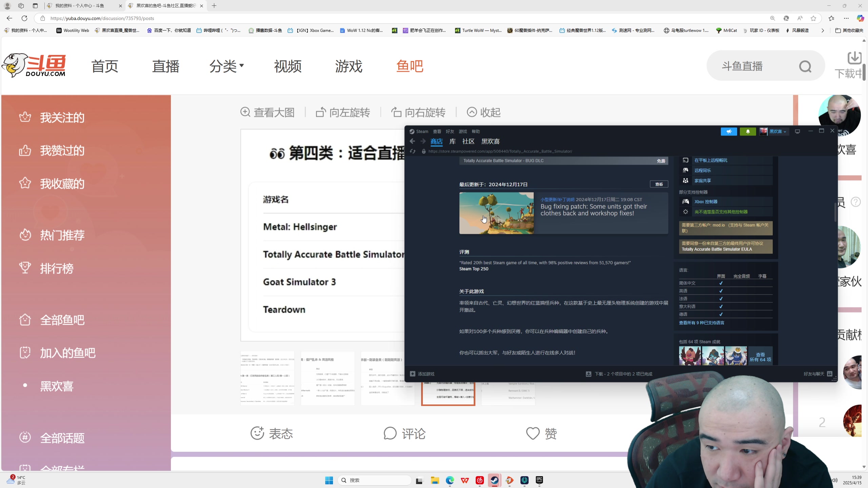
Task: Open the Steam menu
Action: [419, 131]
